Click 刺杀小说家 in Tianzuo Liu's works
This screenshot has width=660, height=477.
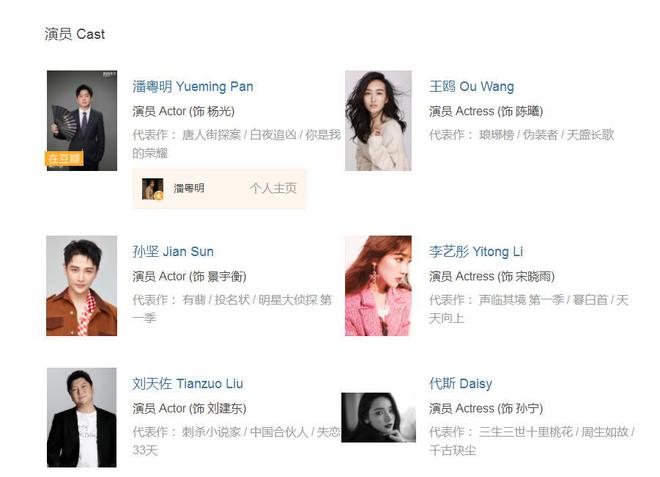[x=211, y=432]
